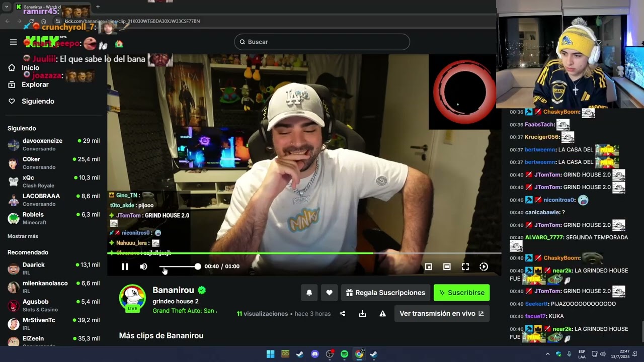Follow Bananirou with the heart button
This screenshot has width=644, height=362.
point(329,293)
